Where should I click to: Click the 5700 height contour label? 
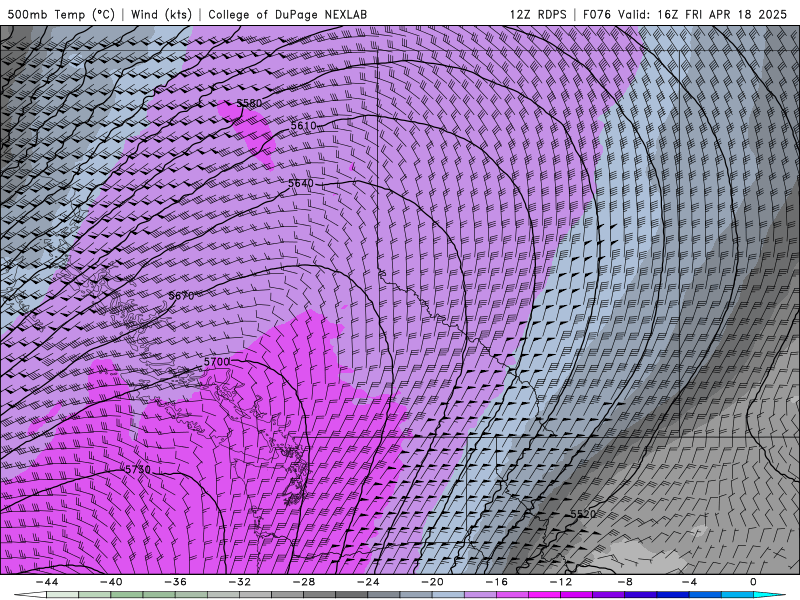pos(217,362)
